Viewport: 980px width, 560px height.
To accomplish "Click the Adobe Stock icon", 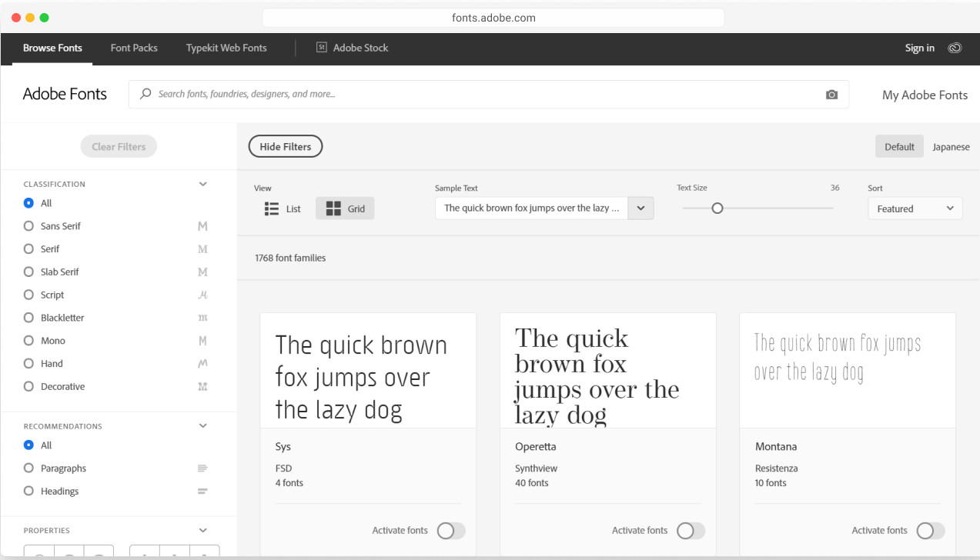I will point(322,48).
